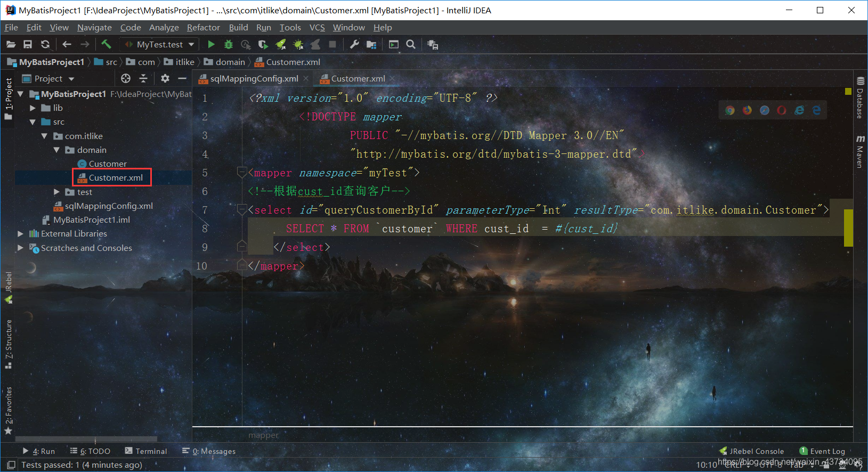Click the Open folder toolbar icon

click(x=11, y=44)
